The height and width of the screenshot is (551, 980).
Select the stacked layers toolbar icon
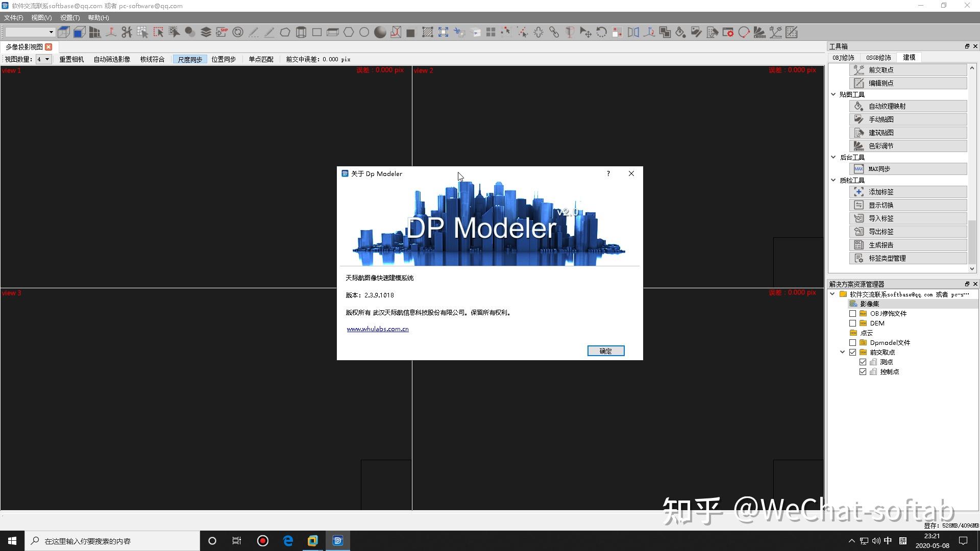(x=206, y=32)
